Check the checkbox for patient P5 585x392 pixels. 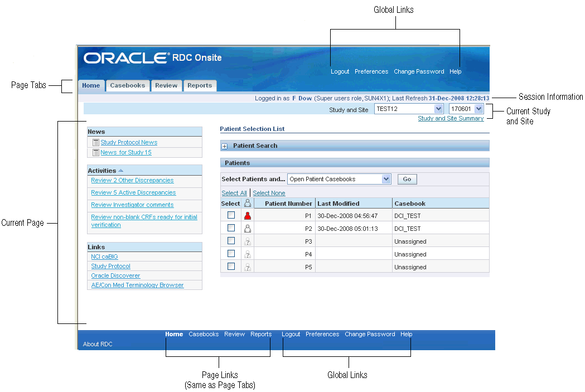pos(231,267)
